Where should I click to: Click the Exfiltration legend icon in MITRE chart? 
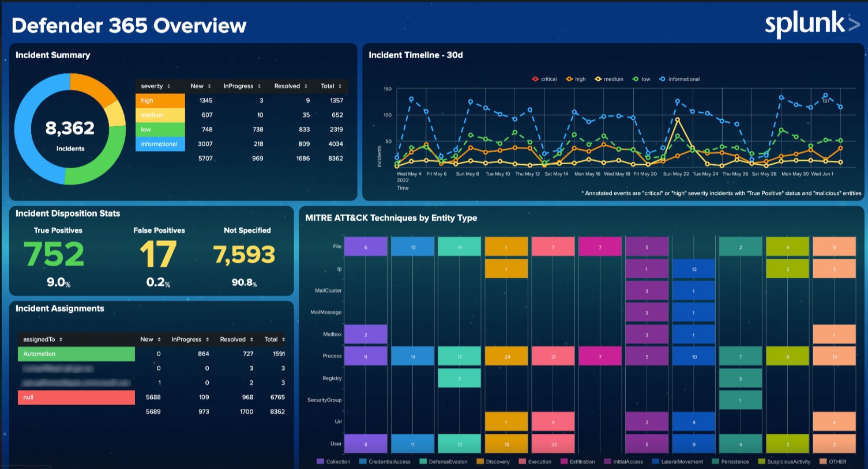(x=564, y=462)
